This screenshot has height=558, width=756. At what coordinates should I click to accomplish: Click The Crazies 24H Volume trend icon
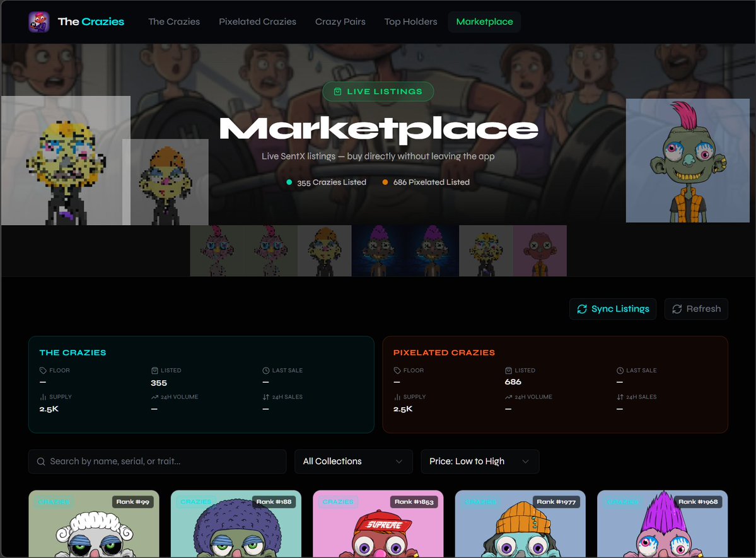[154, 397]
